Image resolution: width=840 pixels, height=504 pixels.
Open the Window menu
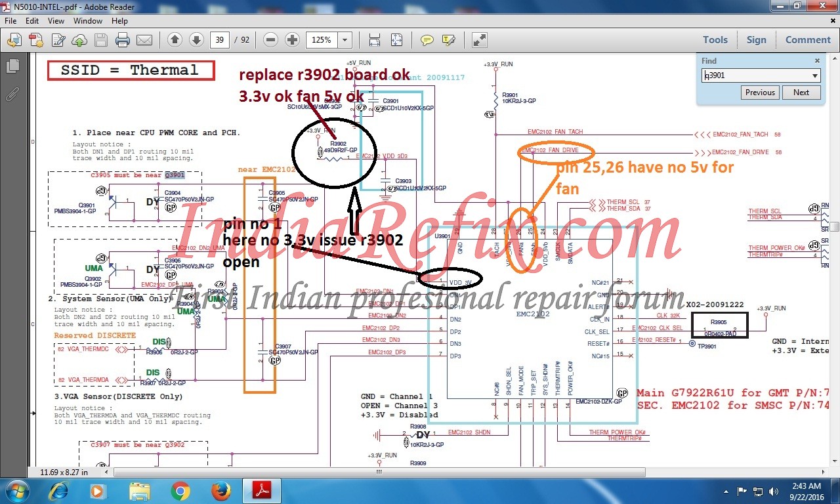(x=88, y=21)
